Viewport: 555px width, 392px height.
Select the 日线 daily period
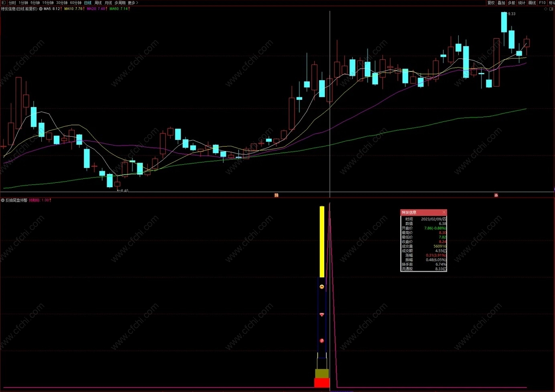(88, 3)
